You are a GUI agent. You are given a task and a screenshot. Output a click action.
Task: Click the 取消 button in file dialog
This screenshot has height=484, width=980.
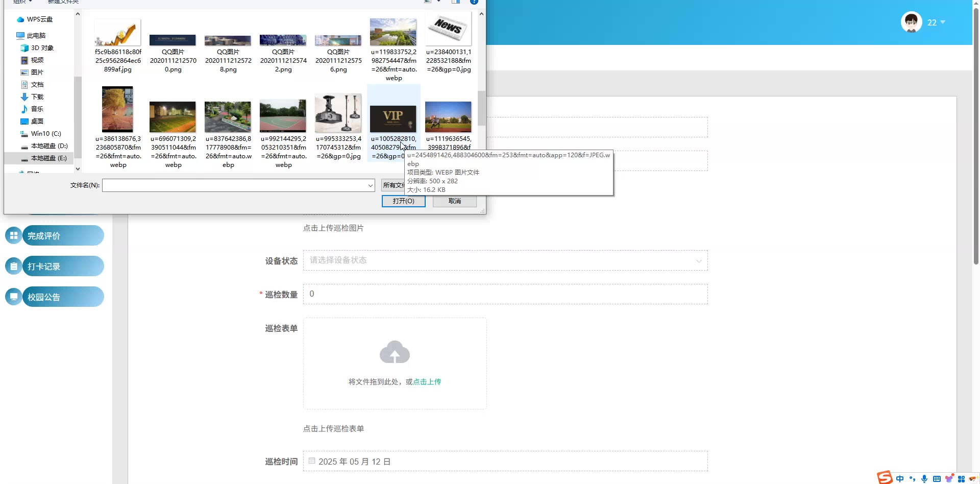click(454, 201)
